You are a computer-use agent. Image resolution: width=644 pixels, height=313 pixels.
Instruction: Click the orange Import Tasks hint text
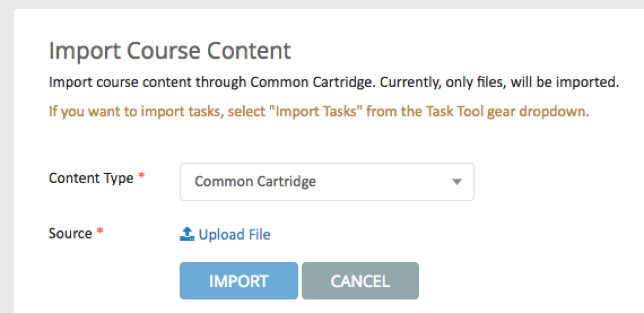[x=319, y=111]
